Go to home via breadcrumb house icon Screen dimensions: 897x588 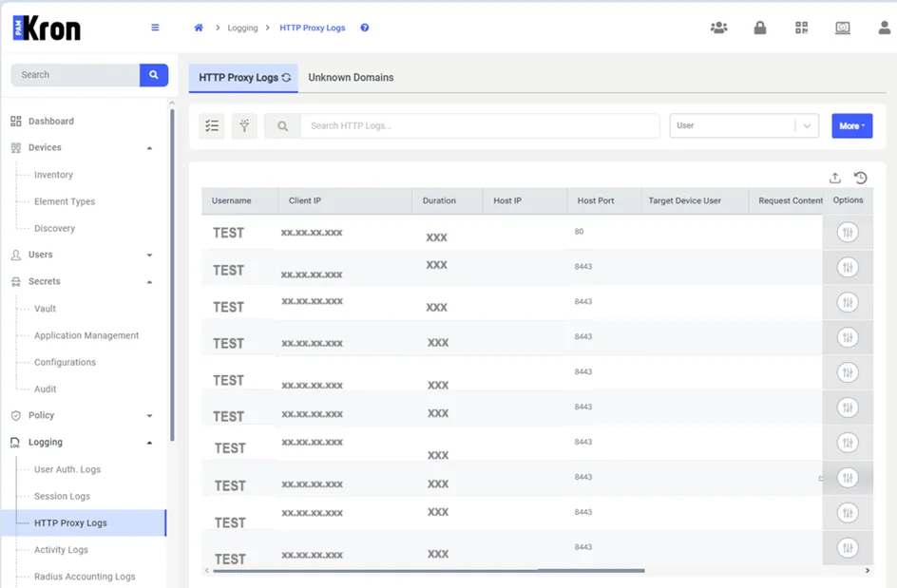[199, 28]
